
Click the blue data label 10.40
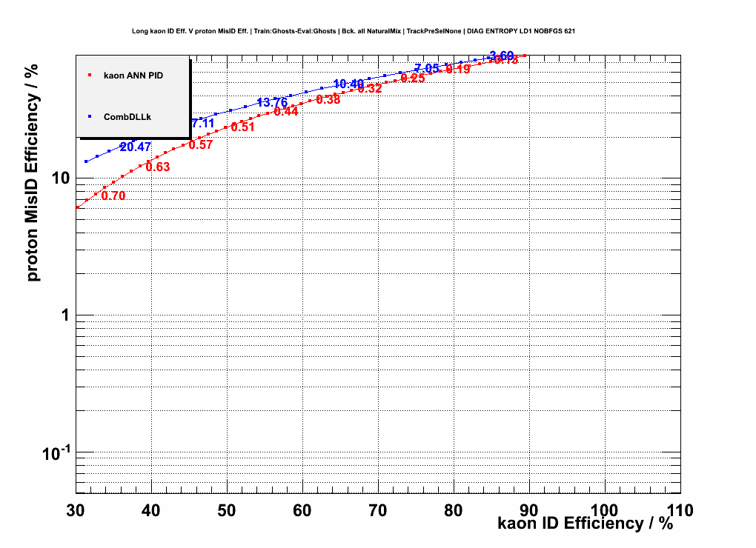[348, 84]
